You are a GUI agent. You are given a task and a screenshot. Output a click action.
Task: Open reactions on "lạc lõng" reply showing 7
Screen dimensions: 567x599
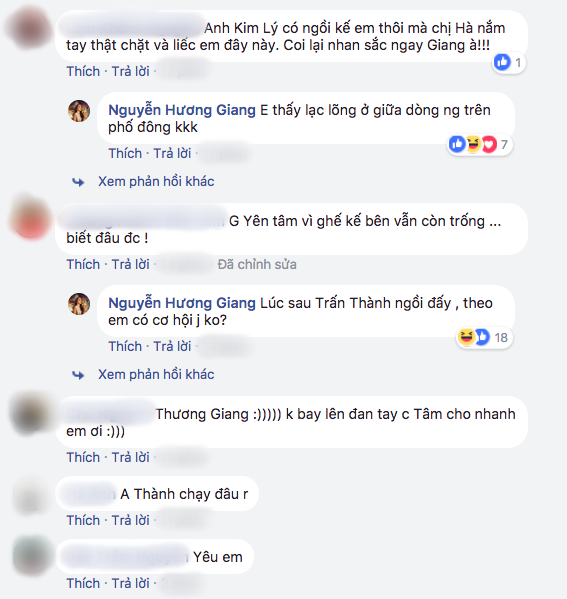coord(480,144)
